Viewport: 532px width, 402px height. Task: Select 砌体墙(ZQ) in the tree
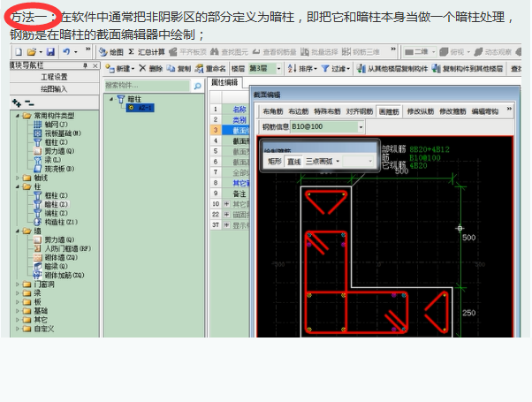pos(56,257)
